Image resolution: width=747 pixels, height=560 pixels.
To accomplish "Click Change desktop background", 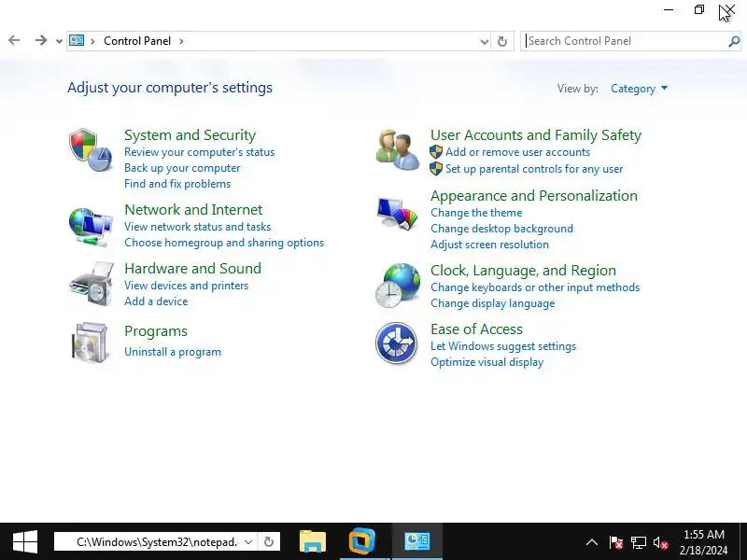I will 501,229.
